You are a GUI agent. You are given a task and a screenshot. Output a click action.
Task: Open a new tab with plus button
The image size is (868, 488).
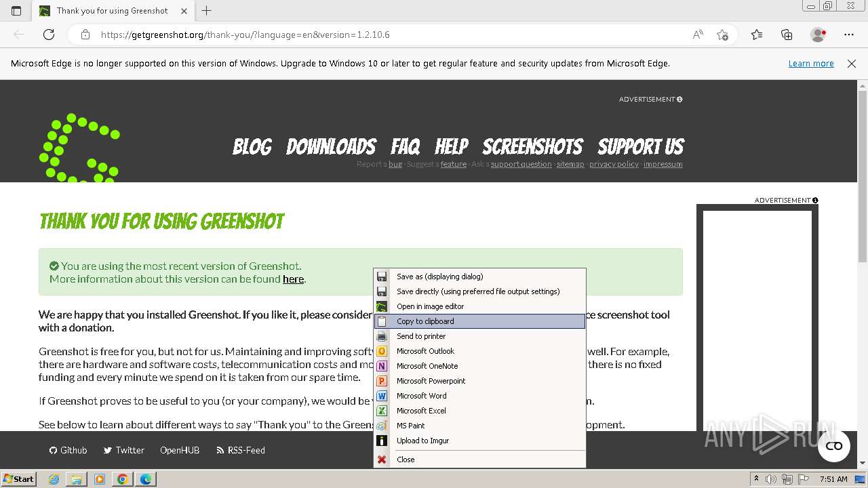(x=207, y=10)
